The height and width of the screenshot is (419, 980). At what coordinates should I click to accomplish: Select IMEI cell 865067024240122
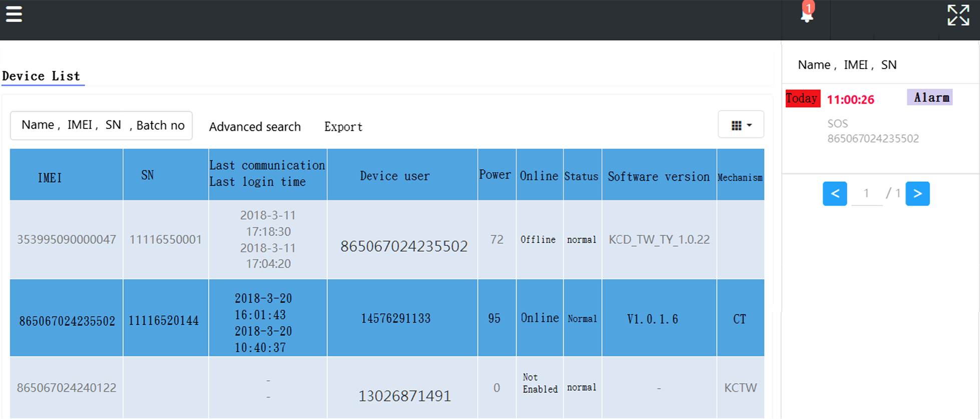pyautogui.click(x=67, y=387)
